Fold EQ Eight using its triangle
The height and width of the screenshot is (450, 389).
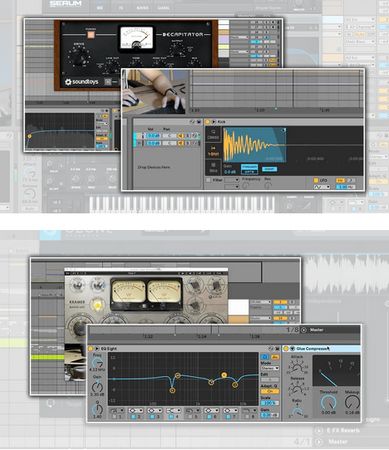tap(97, 348)
